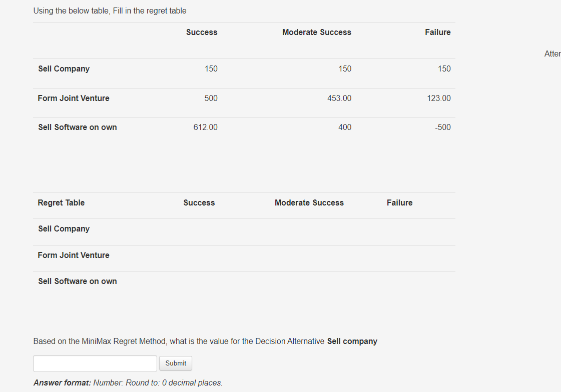Click the -500 Failure value

click(x=443, y=127)
